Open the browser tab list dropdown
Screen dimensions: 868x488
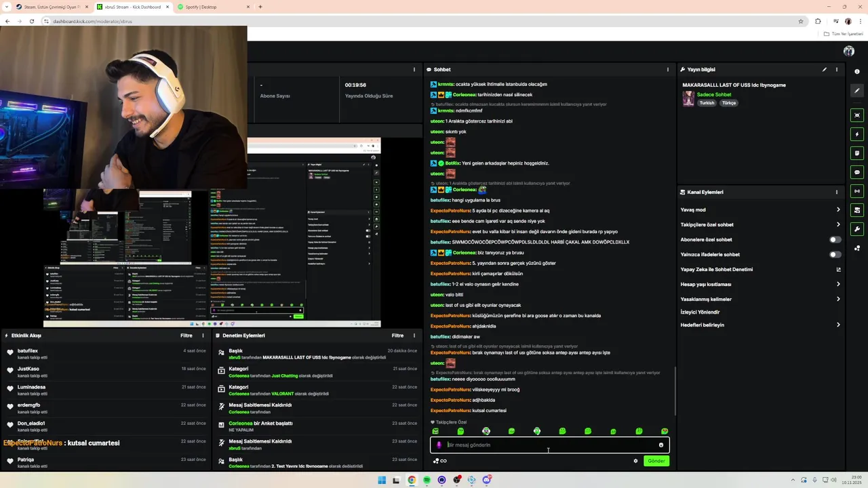tap(7, 7)
